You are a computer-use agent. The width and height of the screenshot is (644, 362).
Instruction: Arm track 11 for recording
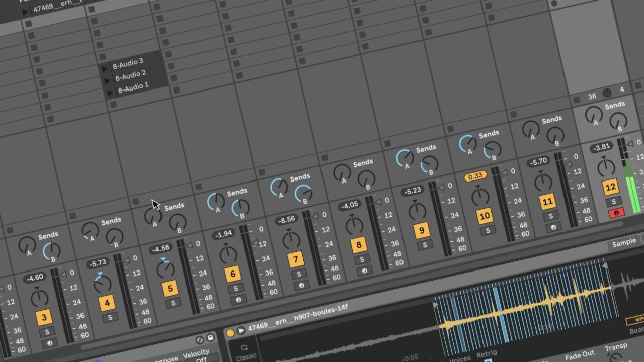tap(553, 227)
